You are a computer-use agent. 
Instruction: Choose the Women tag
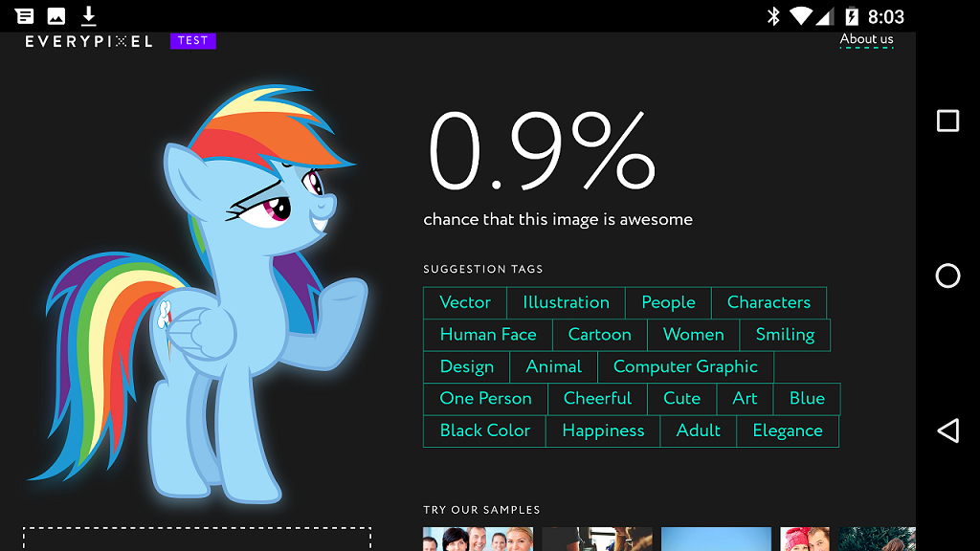click(693, 335)
